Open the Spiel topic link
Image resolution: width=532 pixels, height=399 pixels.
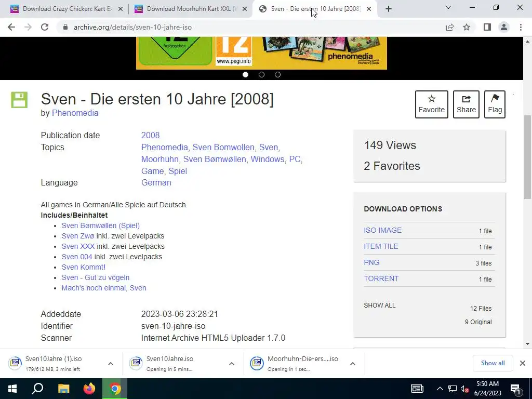(178, 171)
